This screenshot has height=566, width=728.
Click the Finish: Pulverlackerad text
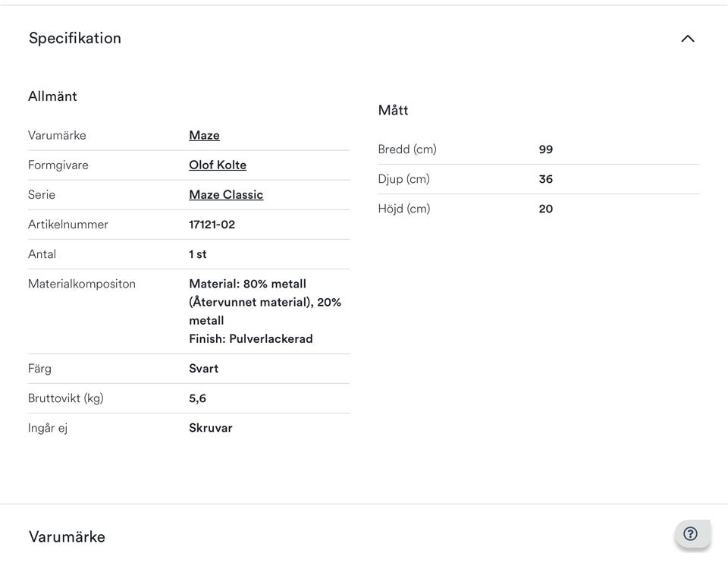pyautogui.click(x=251, y=338)
